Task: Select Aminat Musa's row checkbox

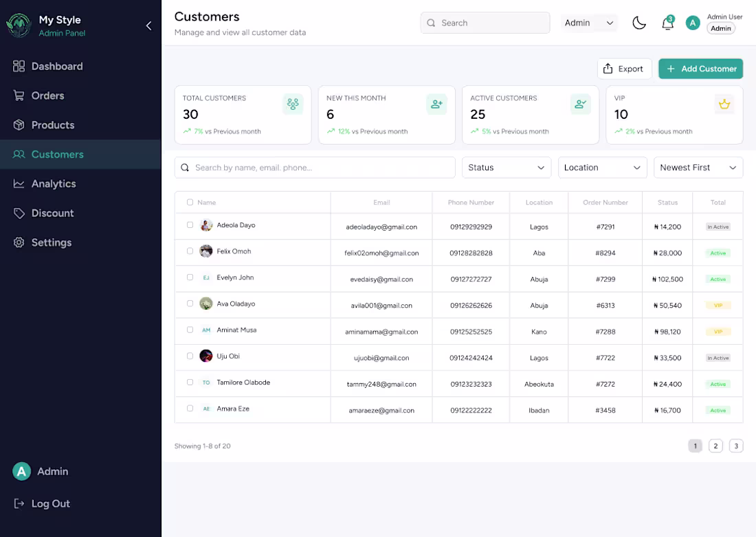Action: [190, 330]
